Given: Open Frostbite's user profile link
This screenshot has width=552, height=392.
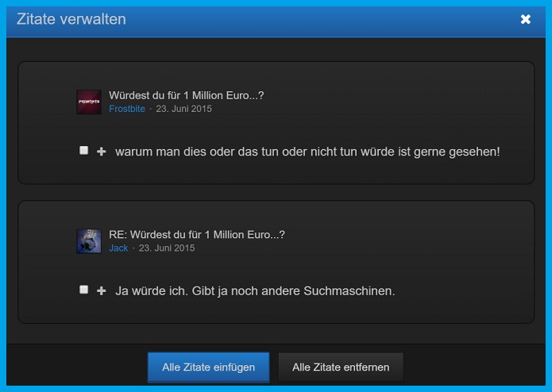Looking at the screenshot, I should point(126,109).
